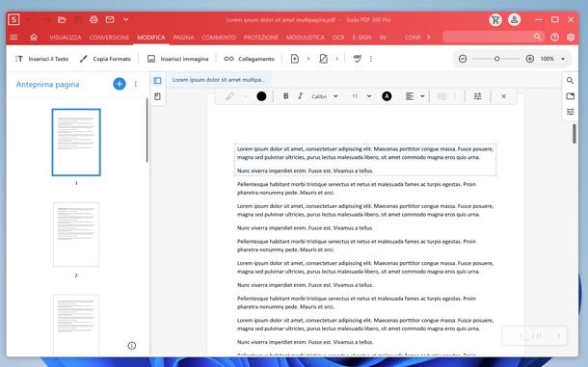Open the PAGINA tab
The height and width of the screenshot is (367, 588).
click(x=184, y=38)
